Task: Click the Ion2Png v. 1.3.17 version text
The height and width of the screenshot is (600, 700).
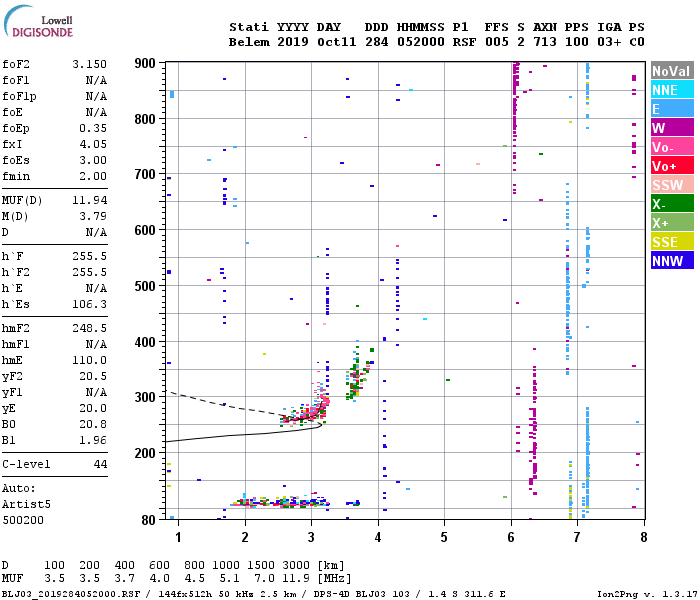Action: tap(648, 594)
